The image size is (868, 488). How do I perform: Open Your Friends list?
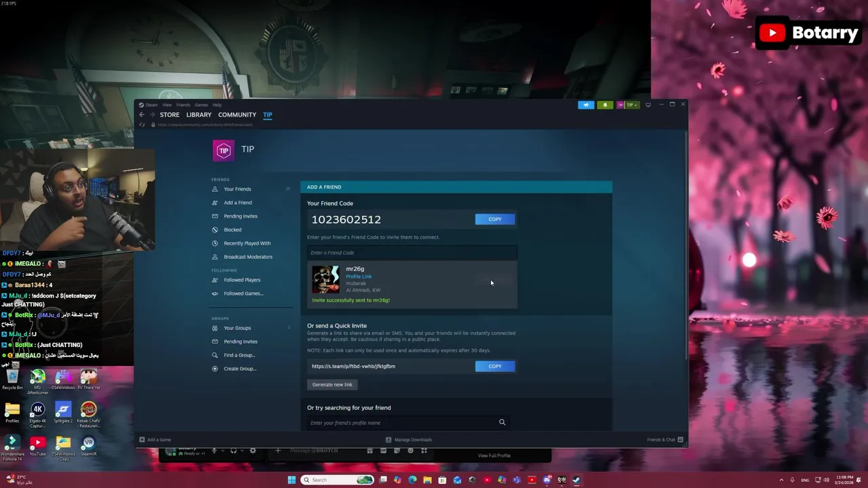(x=237, y=189)
